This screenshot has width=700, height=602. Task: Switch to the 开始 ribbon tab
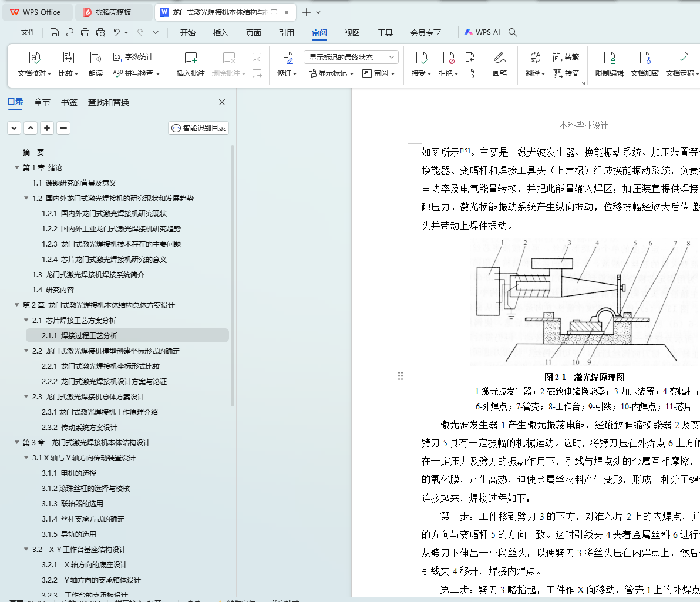coord(187,33)
